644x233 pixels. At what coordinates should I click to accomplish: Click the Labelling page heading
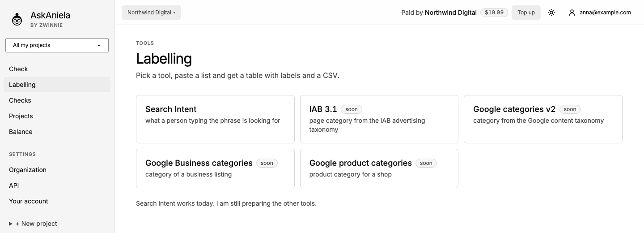[164, 59]
